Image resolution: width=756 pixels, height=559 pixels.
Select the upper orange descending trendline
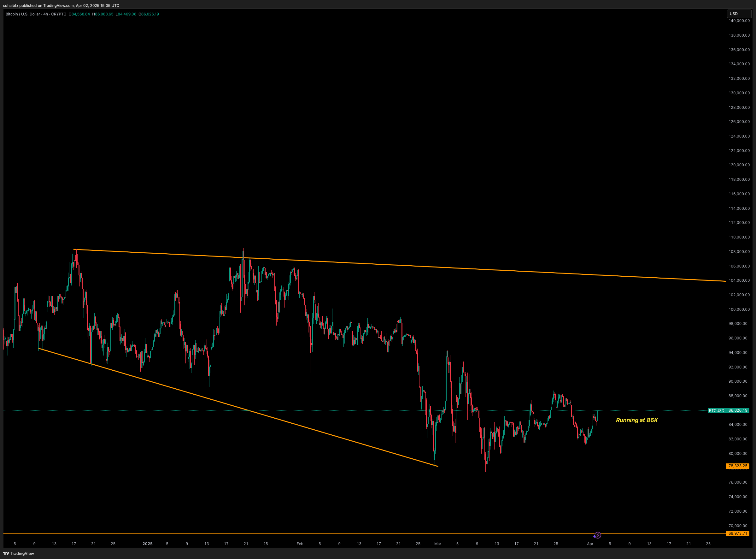399,265
